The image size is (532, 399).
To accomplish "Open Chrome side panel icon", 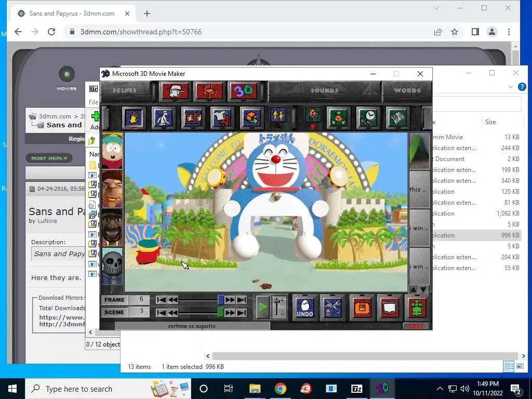I will tap(475, 32).
